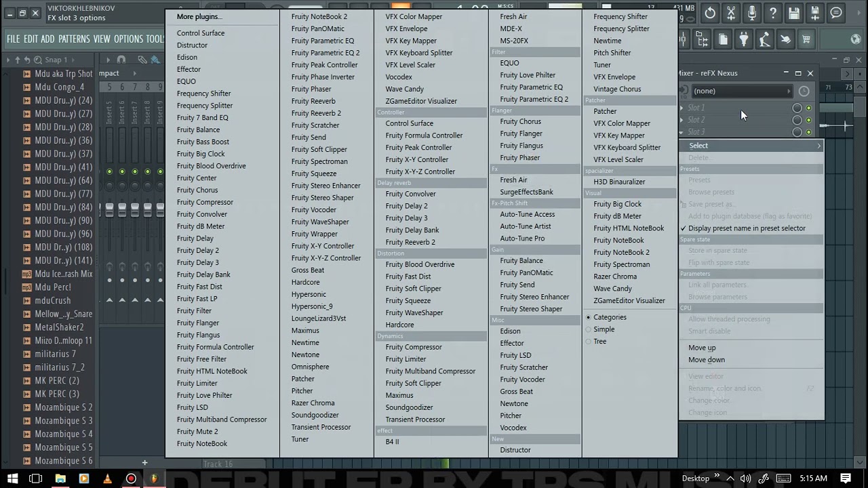The width and height of the screenshot is (868, 488).
Task: Choose Move down in slot menu
Action: click(x=707, y=360)
